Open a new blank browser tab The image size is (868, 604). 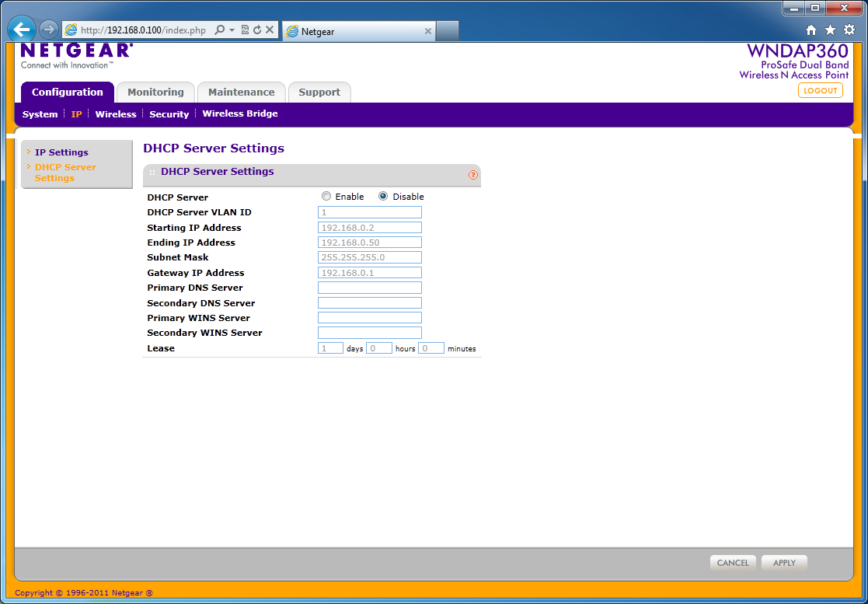pos(448,31)
